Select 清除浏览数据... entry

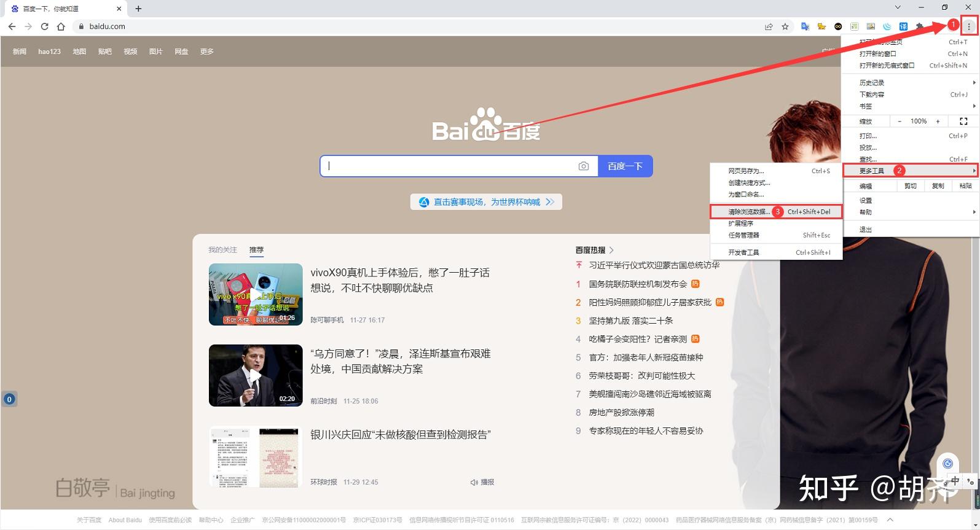[776, 211]
